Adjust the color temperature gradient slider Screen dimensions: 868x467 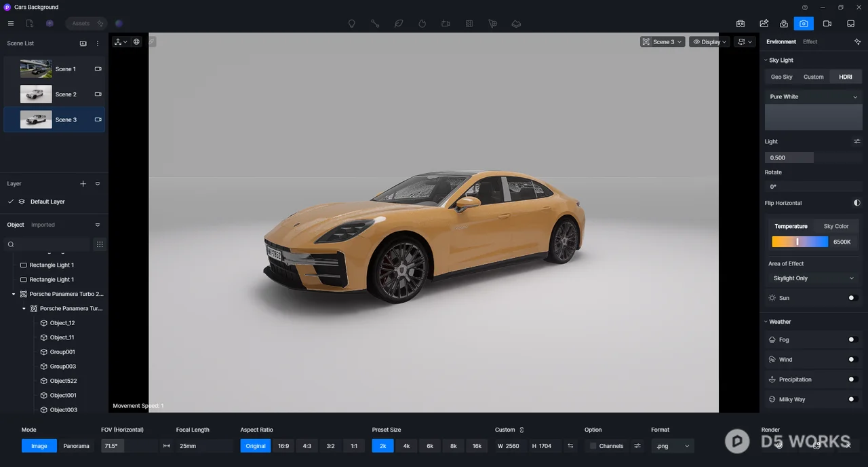click(x=800, y=242)
